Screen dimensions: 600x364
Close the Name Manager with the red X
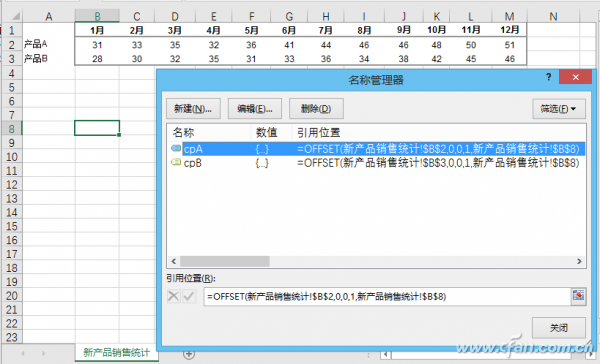575,77
